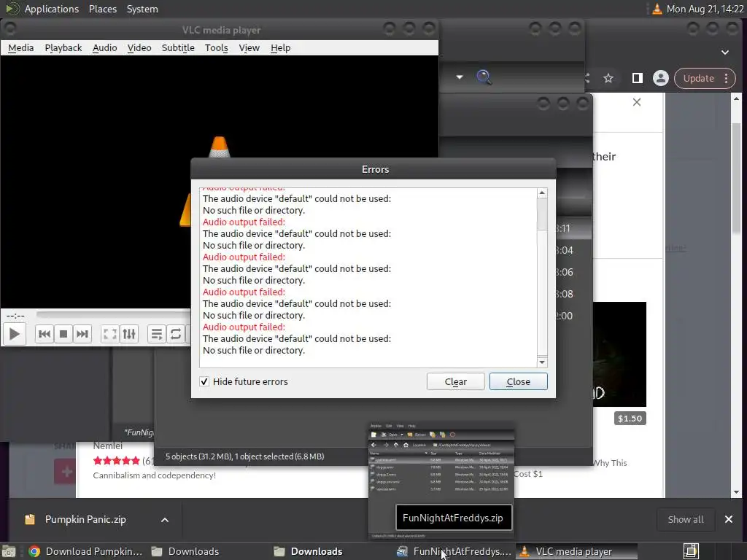The image size is (747, 560).
Task: Show VLC extended settings equalizer
Action: 129,334
